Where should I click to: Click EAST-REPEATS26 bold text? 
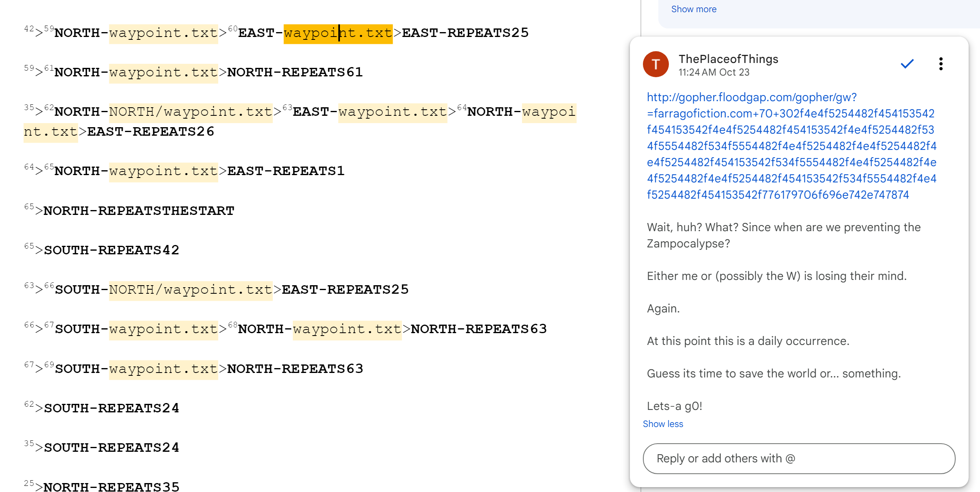(150, 132)
